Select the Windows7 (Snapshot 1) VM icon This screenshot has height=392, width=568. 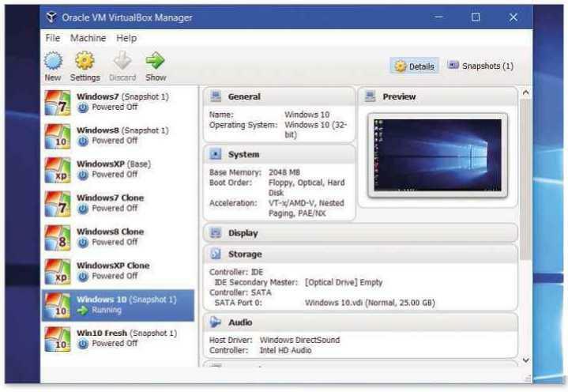(x=58, y=103)
